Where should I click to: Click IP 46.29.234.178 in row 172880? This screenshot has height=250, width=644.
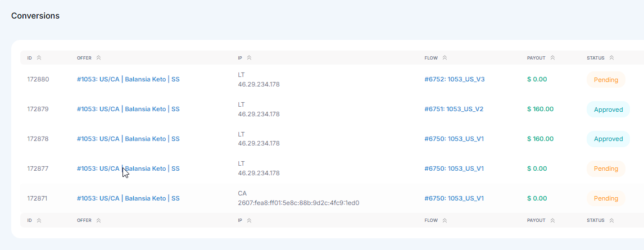(258, 85)
